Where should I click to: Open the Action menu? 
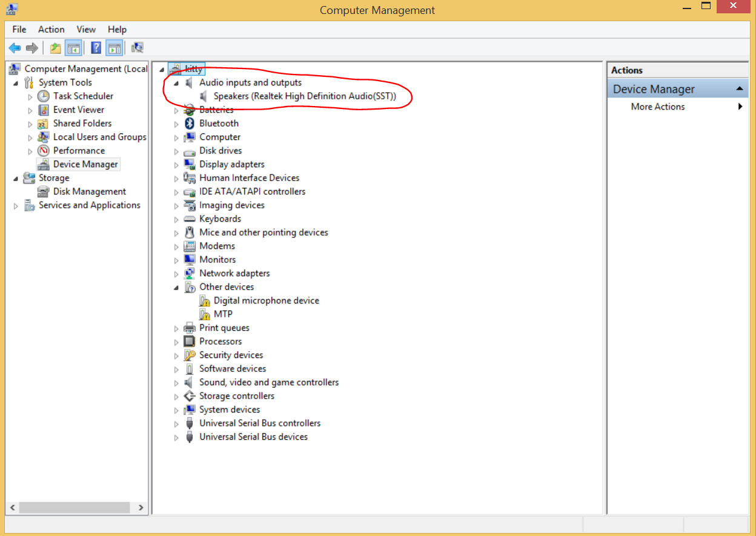(x=51, y=29)
